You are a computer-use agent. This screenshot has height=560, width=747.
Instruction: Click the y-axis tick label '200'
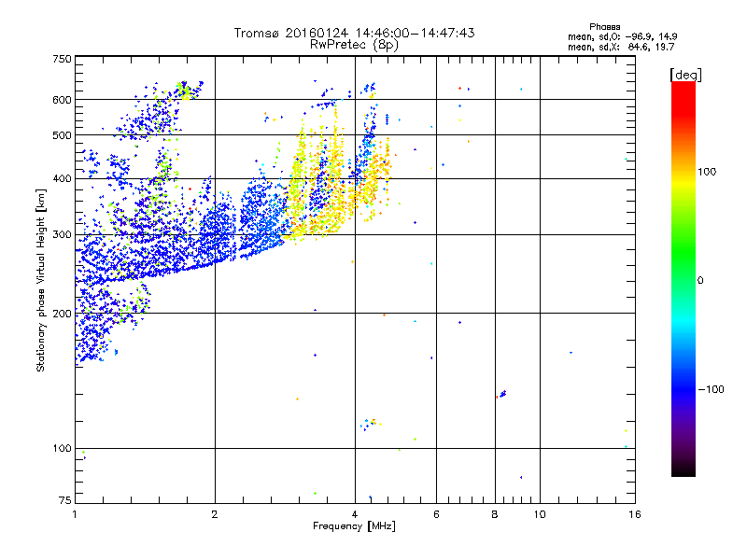tap(62, 314)
